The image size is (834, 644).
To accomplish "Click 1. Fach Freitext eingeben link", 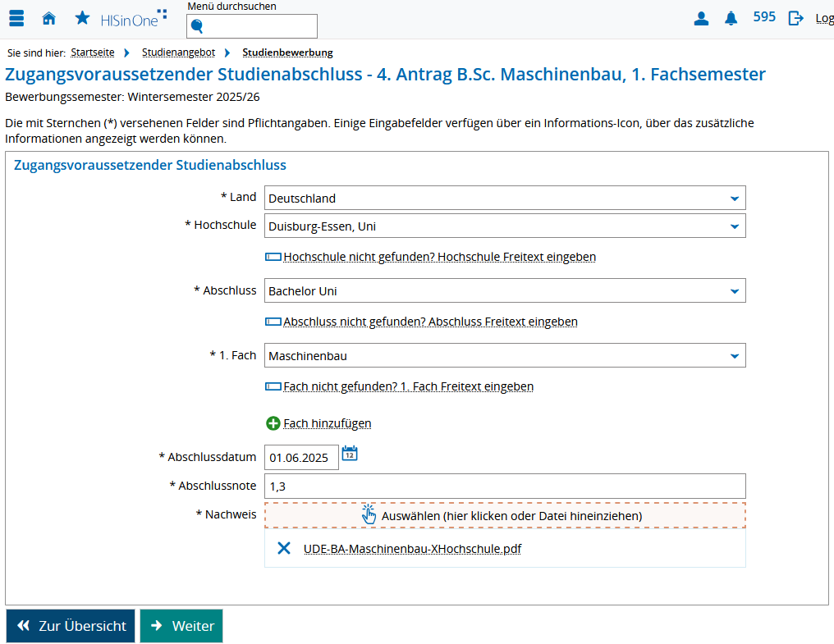I will point(409,386).
